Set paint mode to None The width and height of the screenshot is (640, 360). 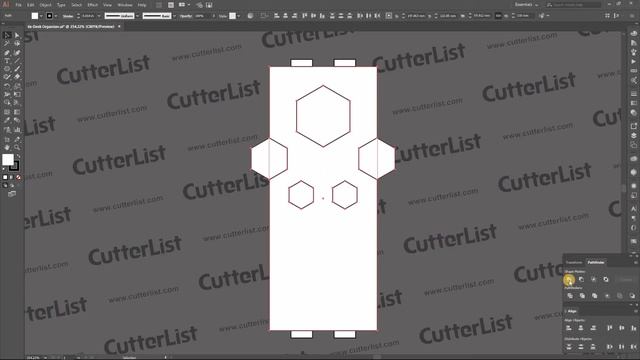point(18,178)
